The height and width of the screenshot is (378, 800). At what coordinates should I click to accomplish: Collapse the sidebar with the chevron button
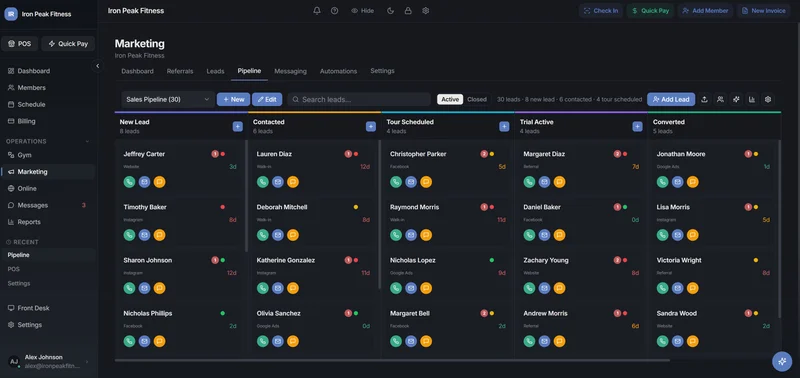point(97,66)
